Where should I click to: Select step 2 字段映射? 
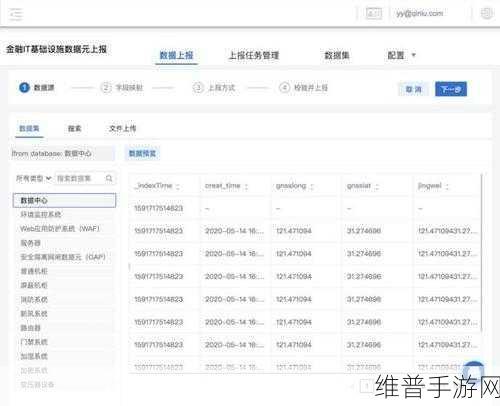(122, 88)
